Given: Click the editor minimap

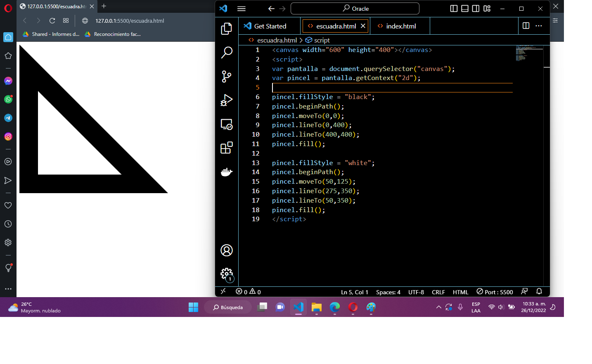Looking at the screenshot, I should [x=529, y=53].
